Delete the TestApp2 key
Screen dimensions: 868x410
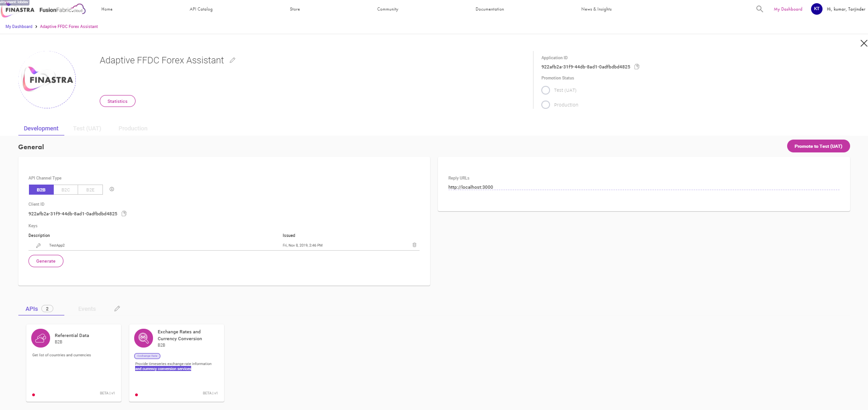coord(414,245)
